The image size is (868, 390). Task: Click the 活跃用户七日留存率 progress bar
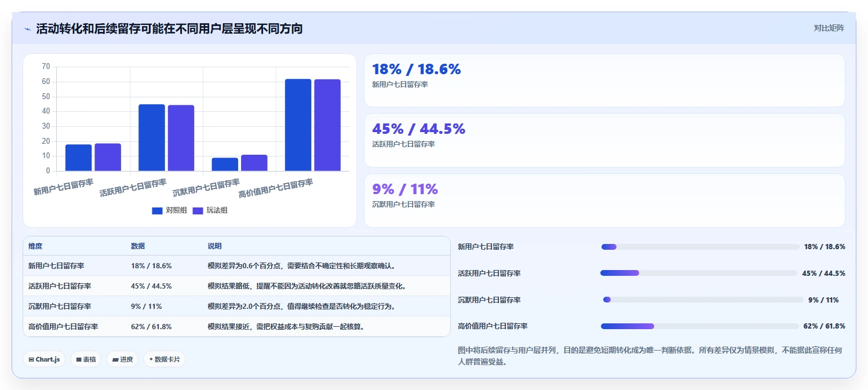pos(699,273)
